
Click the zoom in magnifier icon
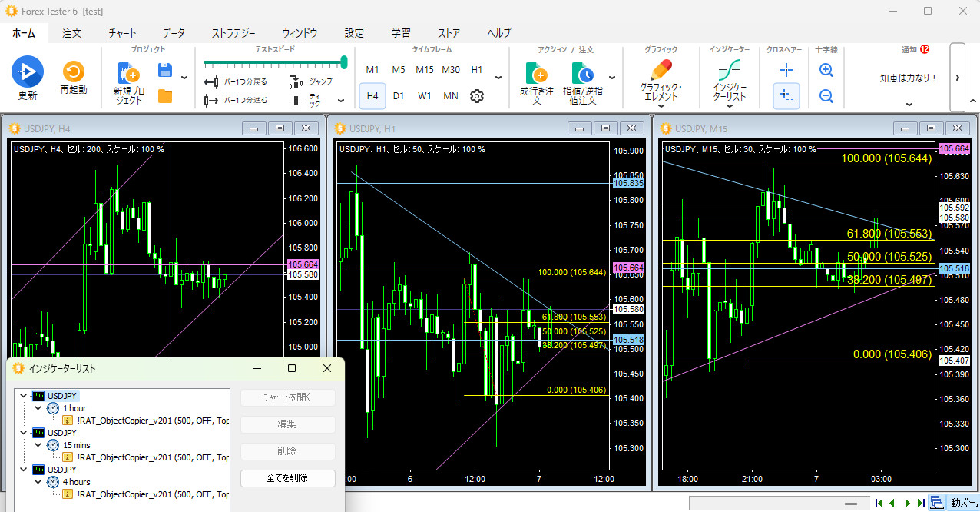[826, 70]
